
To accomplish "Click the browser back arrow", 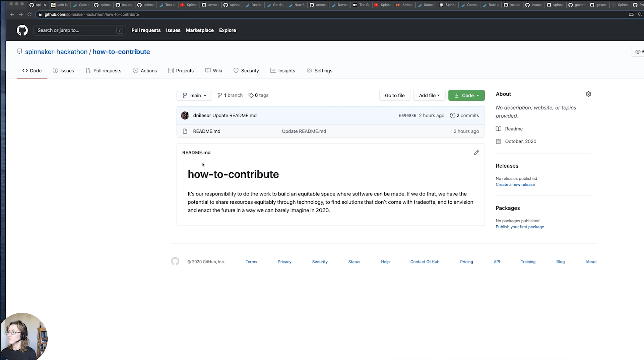I will point(12,14).
